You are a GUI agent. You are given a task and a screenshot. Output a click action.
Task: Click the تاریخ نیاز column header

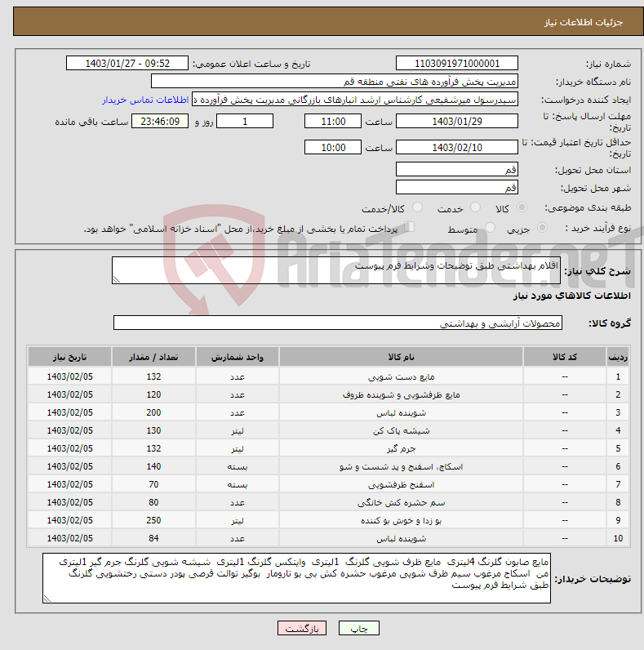(69, 357)
